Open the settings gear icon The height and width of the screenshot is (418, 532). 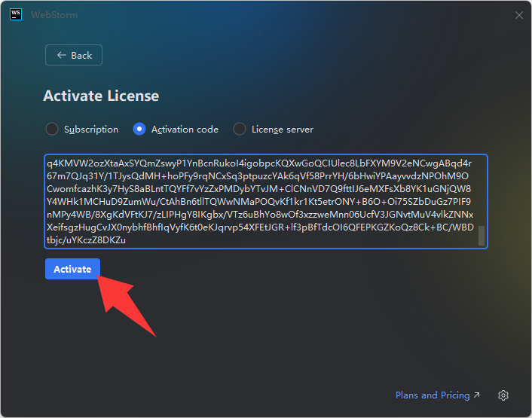click(x=503, y=395)
